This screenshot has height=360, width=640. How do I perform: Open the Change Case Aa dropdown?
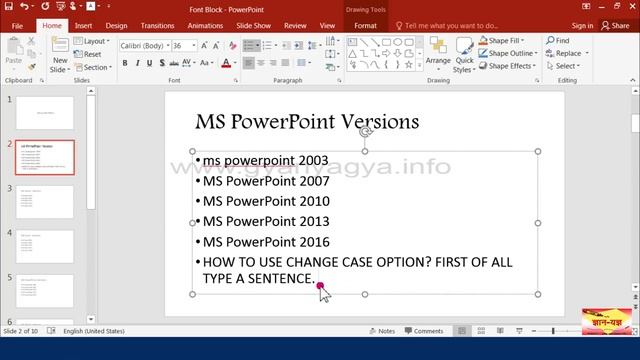click(207, 63)
